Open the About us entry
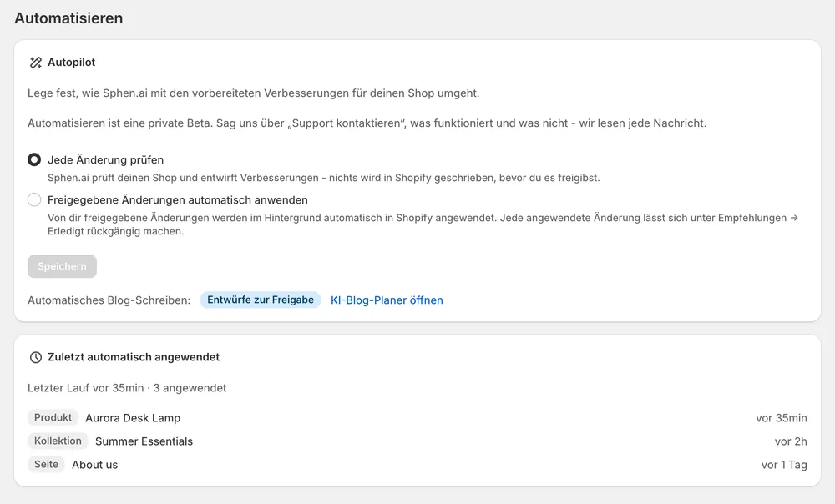The height and width of the screenshot is (504, 835). pos(95,465)
